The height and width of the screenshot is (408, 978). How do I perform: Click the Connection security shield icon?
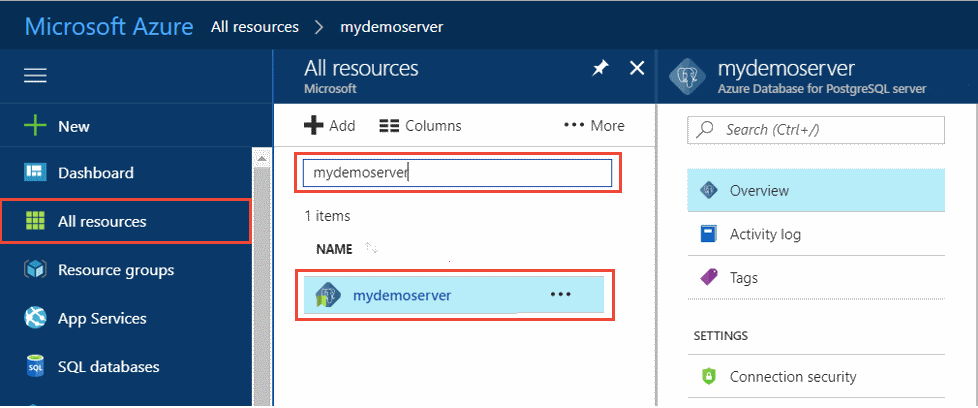[709, 377]
